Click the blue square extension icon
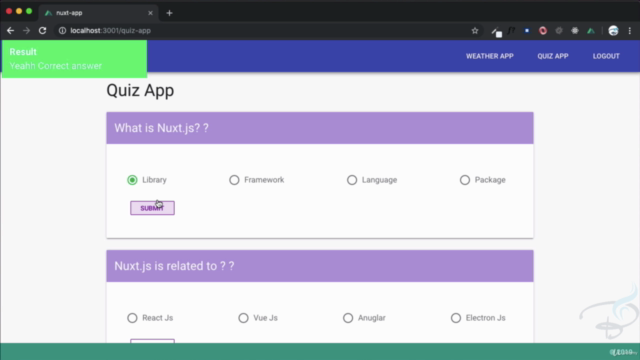 pyautogui.click(x=527, y=31)
